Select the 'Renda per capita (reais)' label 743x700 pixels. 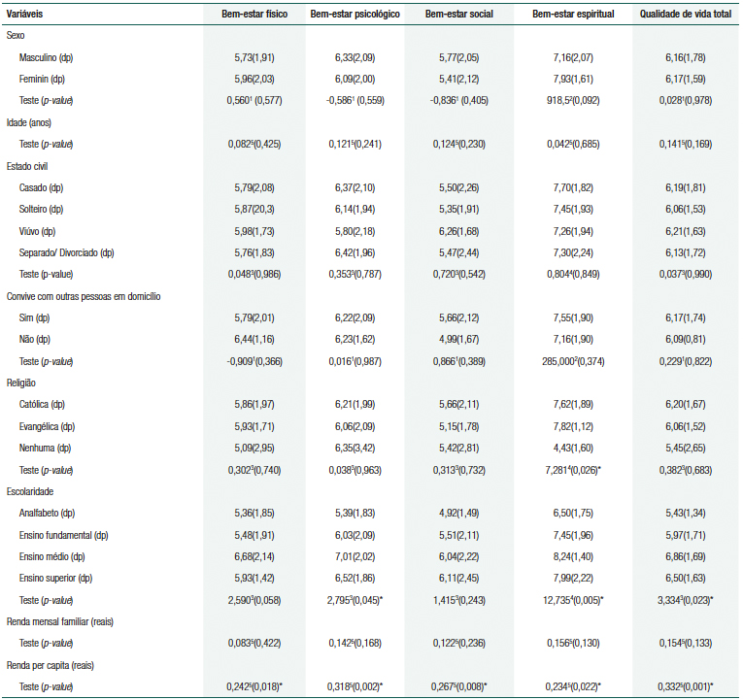pyautogui.click(x=54, y=666)
